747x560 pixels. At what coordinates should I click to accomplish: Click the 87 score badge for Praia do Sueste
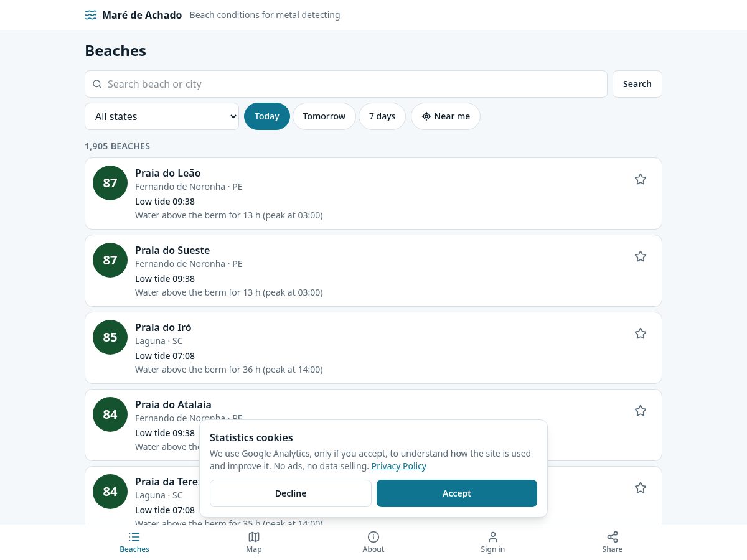110,260
